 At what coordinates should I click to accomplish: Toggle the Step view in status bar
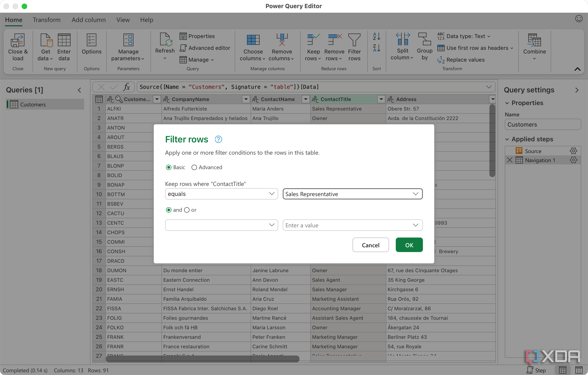pos(536,370)
